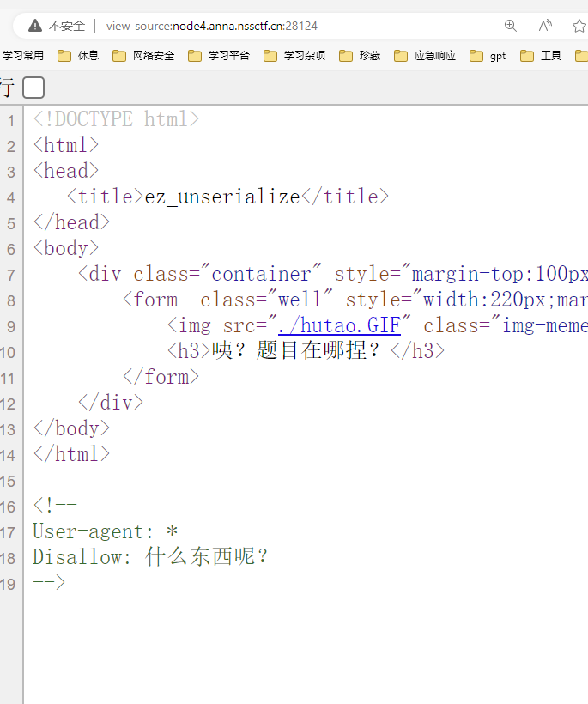Open the 休息 bookmark folder
Viewport: 588px width, 704px height.
[x=78, y=55]
